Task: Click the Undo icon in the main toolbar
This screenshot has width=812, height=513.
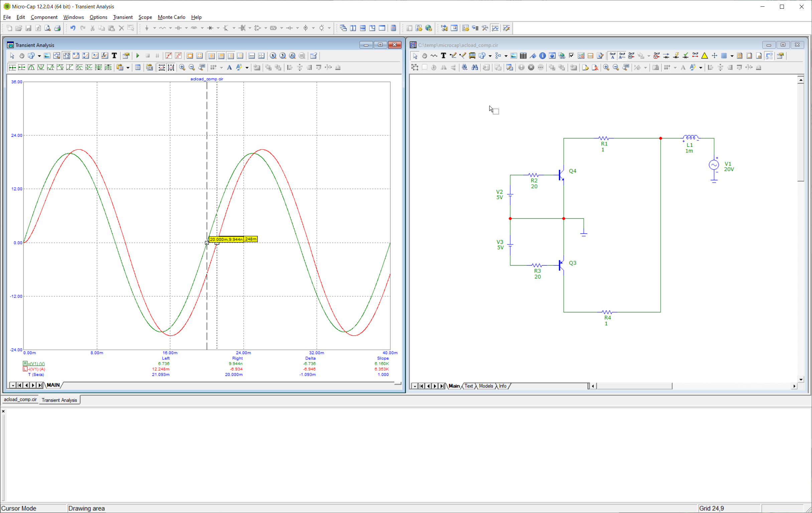Action: [x=73, y=28]
